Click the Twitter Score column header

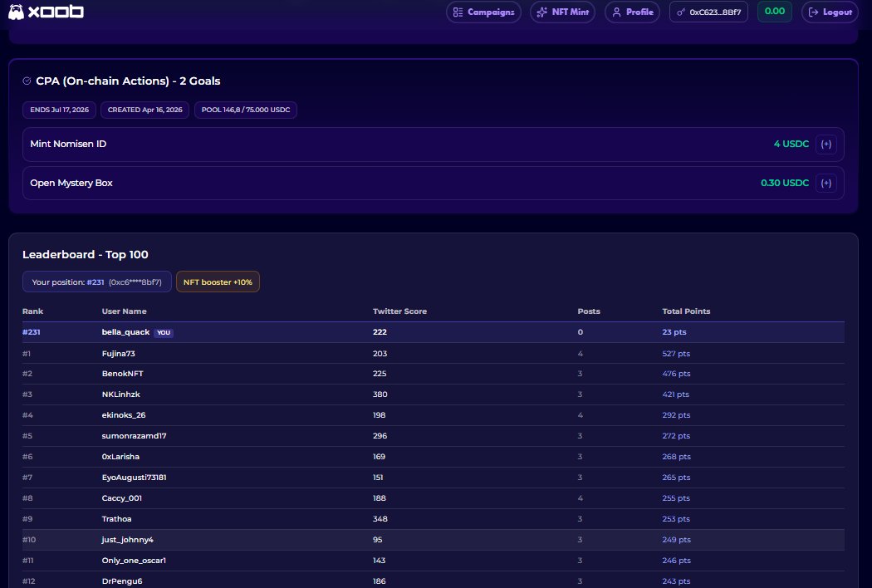(399, 311)
